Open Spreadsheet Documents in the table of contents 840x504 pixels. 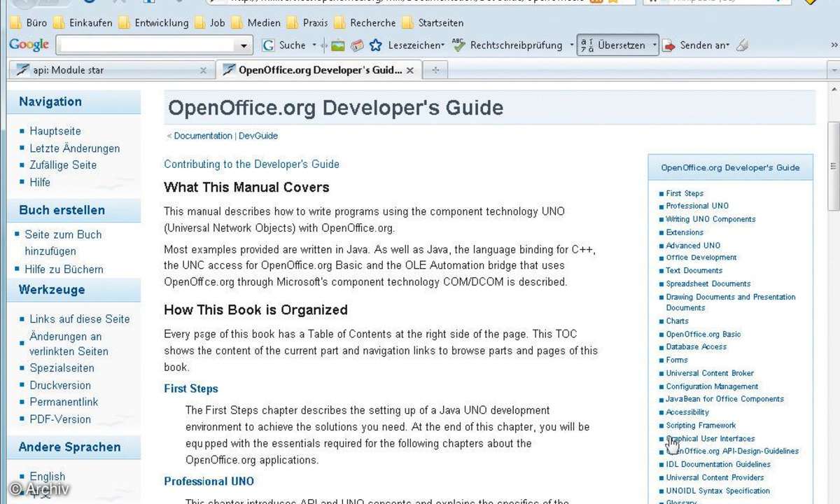click(x=708, y=283)
